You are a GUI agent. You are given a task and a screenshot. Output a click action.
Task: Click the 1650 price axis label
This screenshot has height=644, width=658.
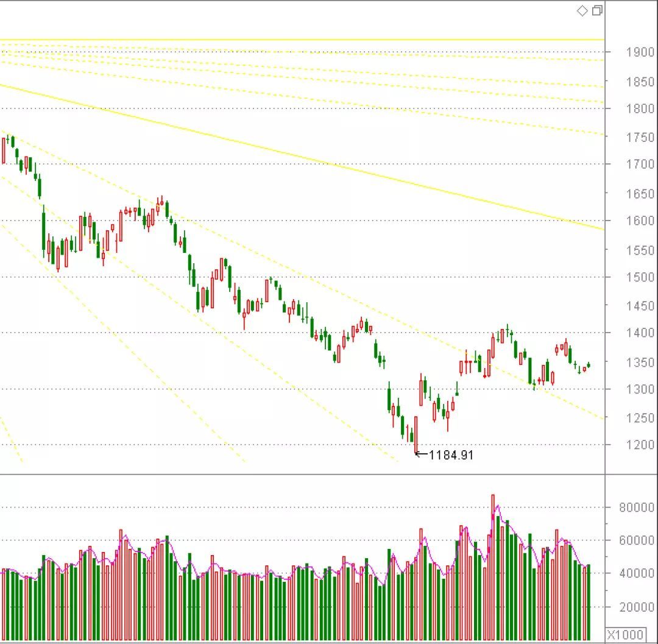(640, 194)
